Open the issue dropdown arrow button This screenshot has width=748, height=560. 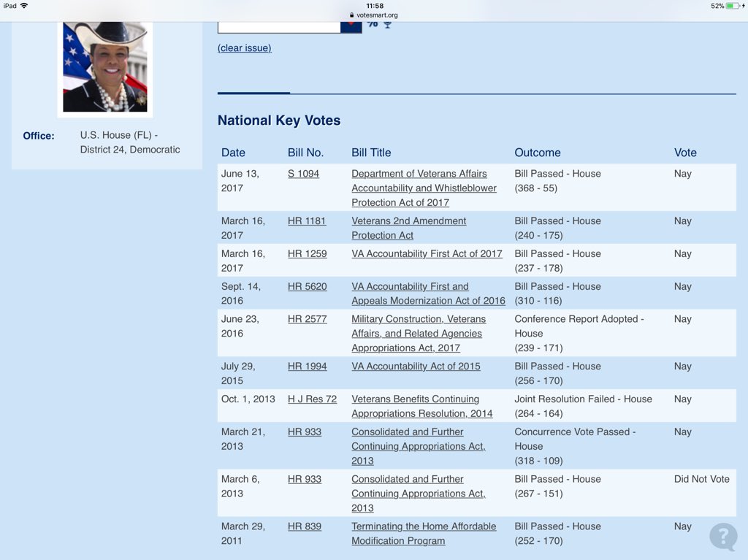tap(351, 27)
